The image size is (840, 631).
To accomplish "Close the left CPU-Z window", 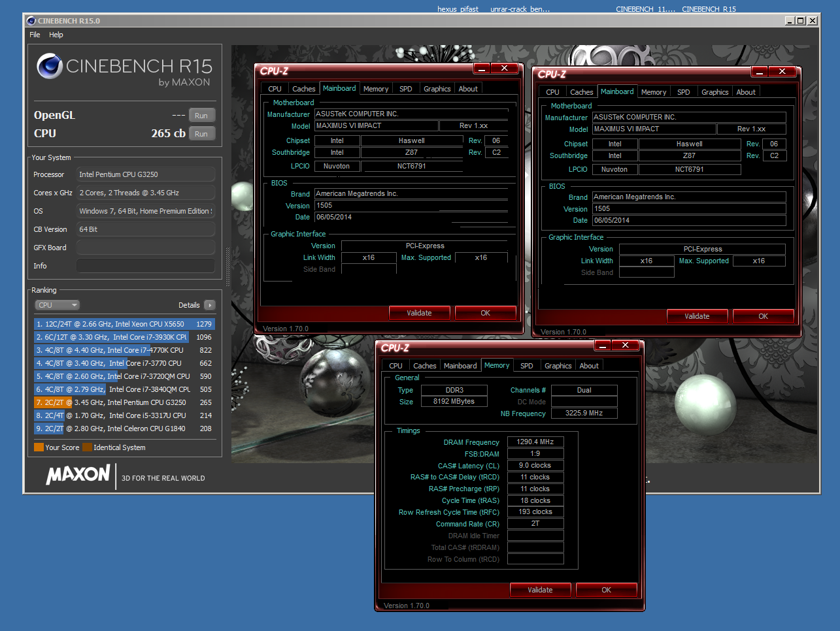I will pos(505,68).
